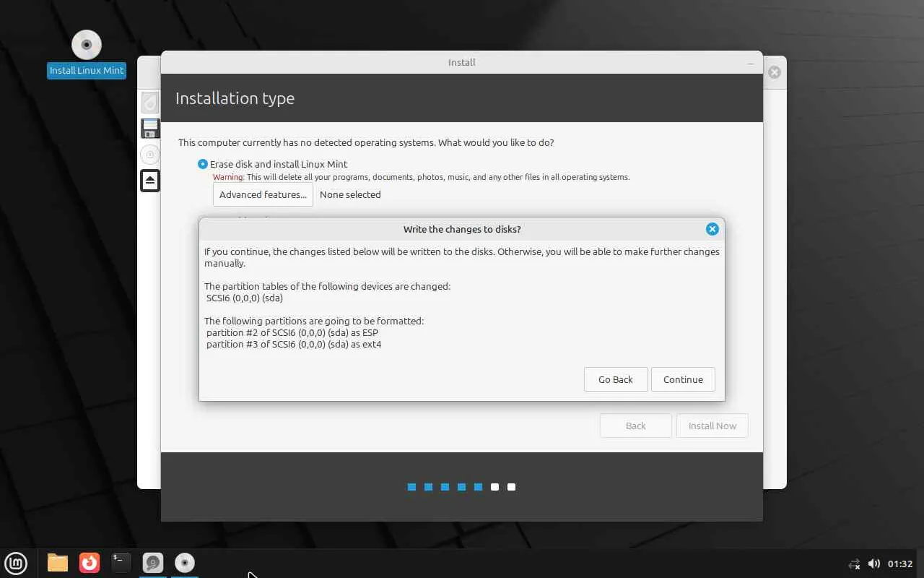Click the faded optical disc icon in the back window sidebar

pyautogui.click(x=150, y=155)
